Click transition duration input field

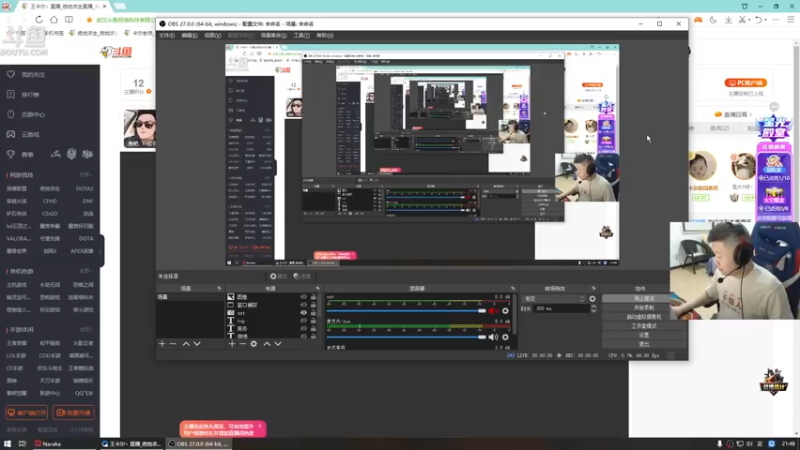tap(560, 309)
